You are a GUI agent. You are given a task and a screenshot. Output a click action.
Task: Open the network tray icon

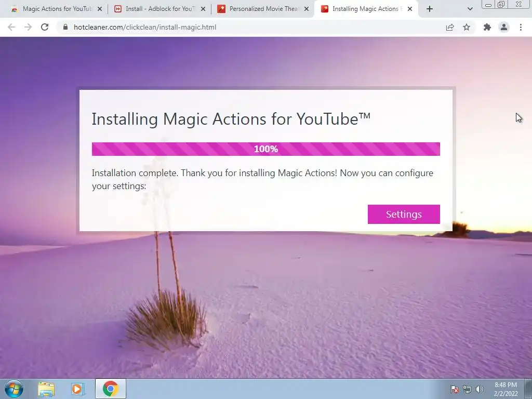pos(467,389)
